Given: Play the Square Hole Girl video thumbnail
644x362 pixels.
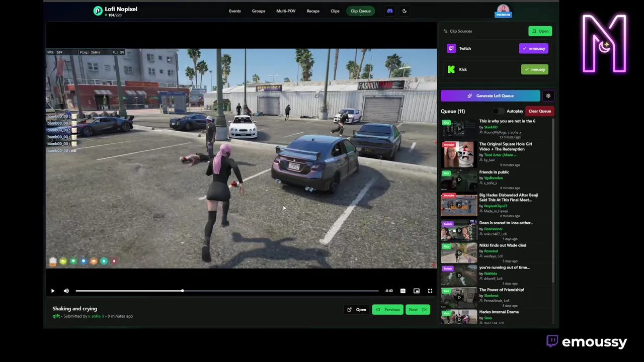Looking at the screenshot, I should tap(459, 154).
